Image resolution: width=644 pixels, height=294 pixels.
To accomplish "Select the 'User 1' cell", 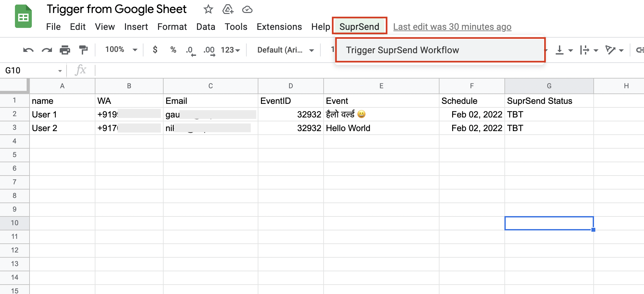I will (62, 115).
